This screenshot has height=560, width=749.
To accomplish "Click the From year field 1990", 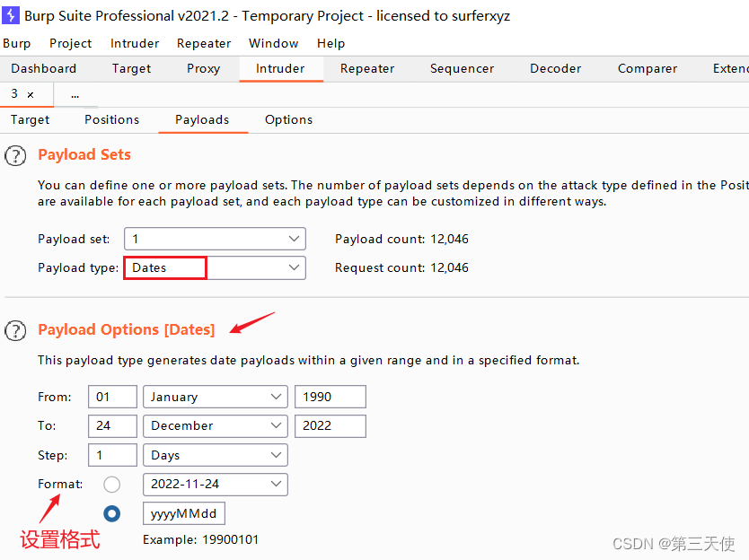I will pos(330,397).
